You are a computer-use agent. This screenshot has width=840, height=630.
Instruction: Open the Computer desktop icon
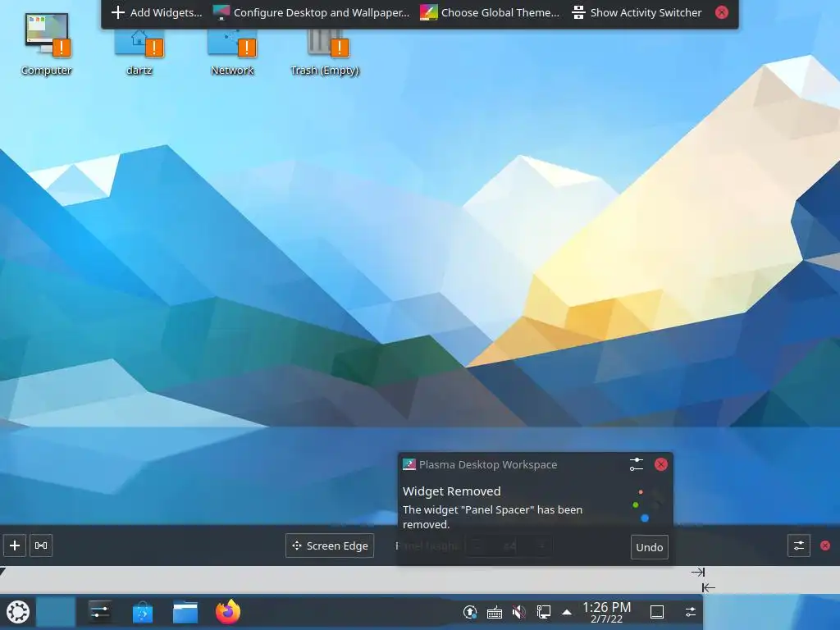pyautogui.click(x=47, y=44)
